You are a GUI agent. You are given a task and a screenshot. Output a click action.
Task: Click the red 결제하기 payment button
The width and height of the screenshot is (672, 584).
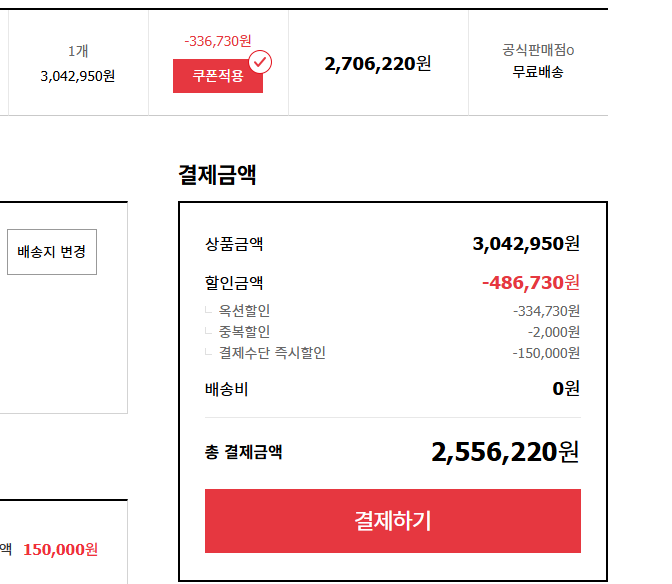tap(392, 520)
